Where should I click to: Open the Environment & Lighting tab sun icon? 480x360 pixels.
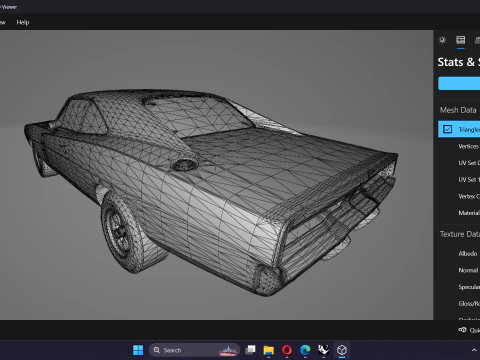coord(442,40)
